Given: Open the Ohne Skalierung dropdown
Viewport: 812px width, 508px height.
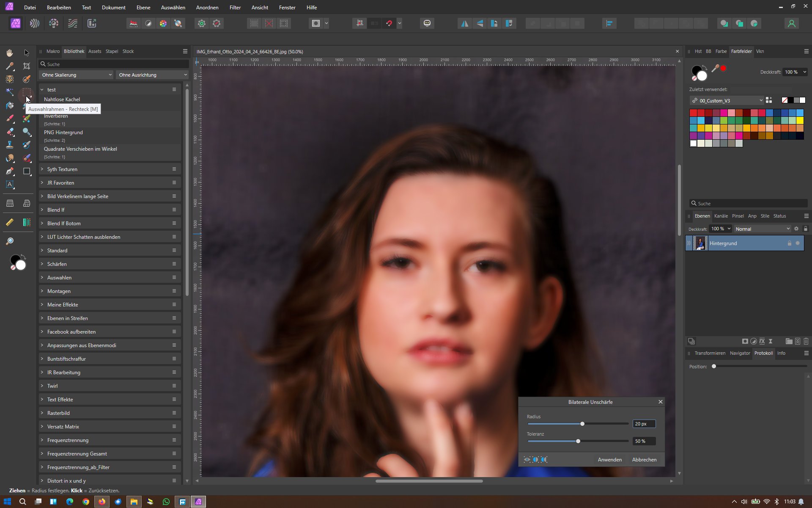Looking at the screenshot, I should (x=76, y=75).
